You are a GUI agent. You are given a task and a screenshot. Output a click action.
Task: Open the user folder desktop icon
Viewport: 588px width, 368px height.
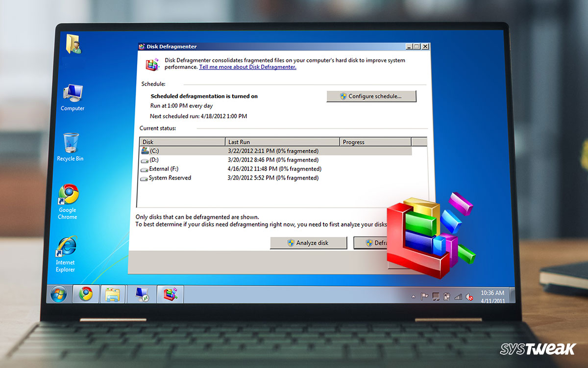[x=73, y=44]
